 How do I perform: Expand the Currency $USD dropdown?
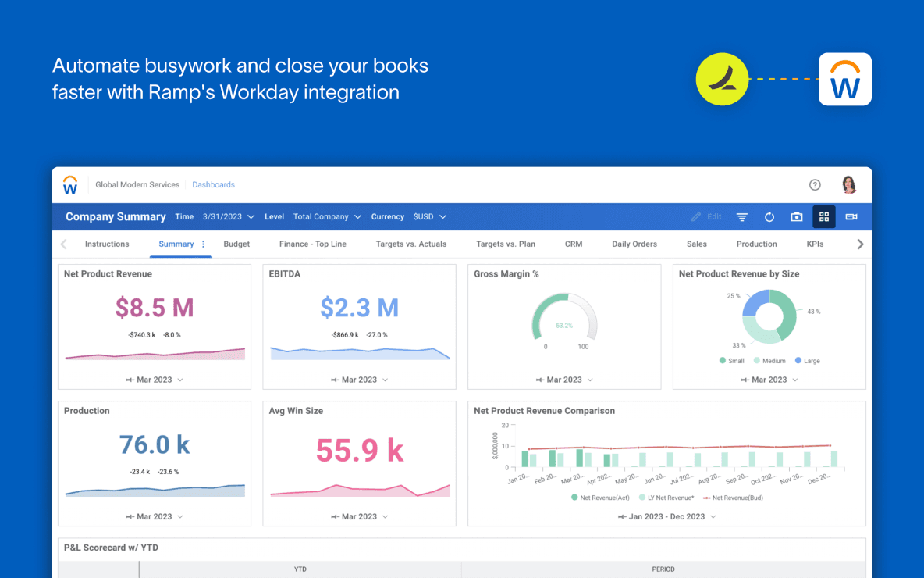pos(428,216)
